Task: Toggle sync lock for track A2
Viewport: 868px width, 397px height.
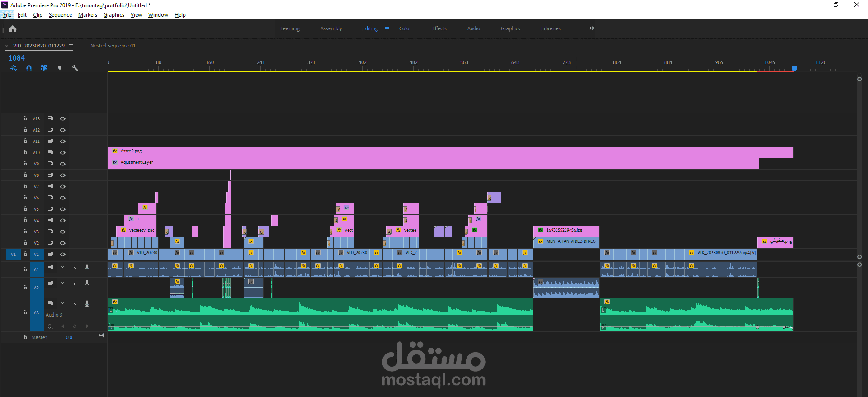Action: click(x=51, y=283)
